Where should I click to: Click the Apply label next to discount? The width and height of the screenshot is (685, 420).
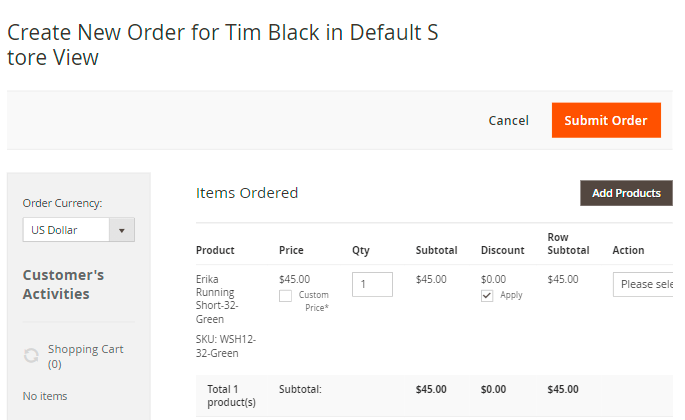pyautogui.click(x=511, y=295)
